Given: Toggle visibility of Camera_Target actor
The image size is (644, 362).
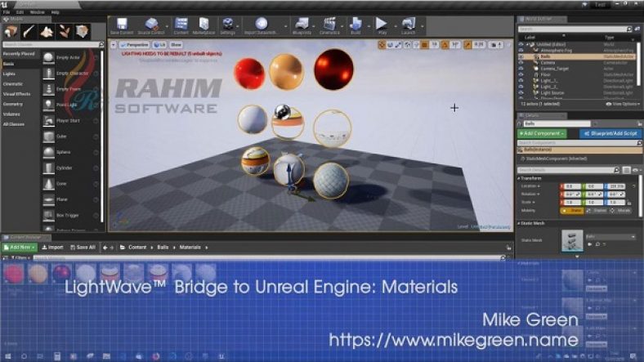Looking at the screenshot, I should [521, 69].
